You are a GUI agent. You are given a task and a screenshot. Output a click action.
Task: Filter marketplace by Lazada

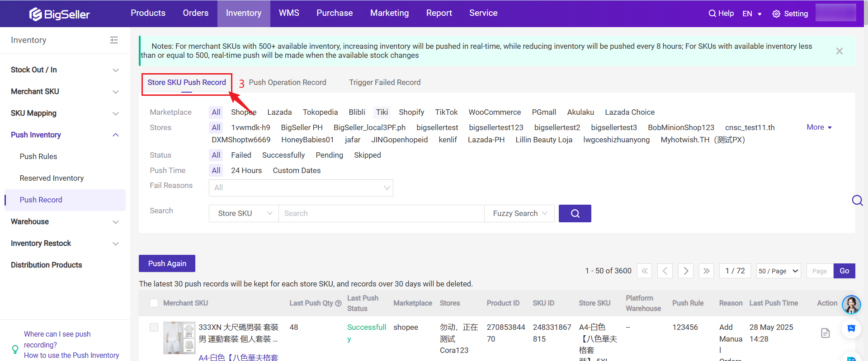pyautogui.click(x=279, y=112)
